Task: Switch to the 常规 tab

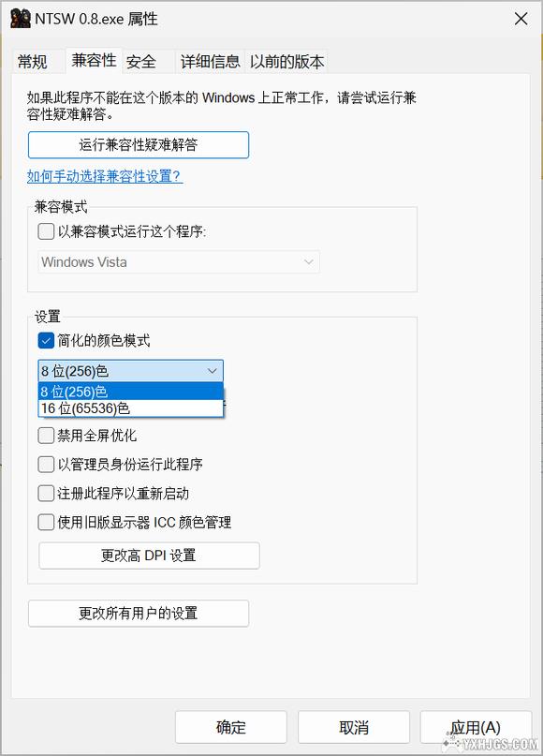Action: coord(31,61)
